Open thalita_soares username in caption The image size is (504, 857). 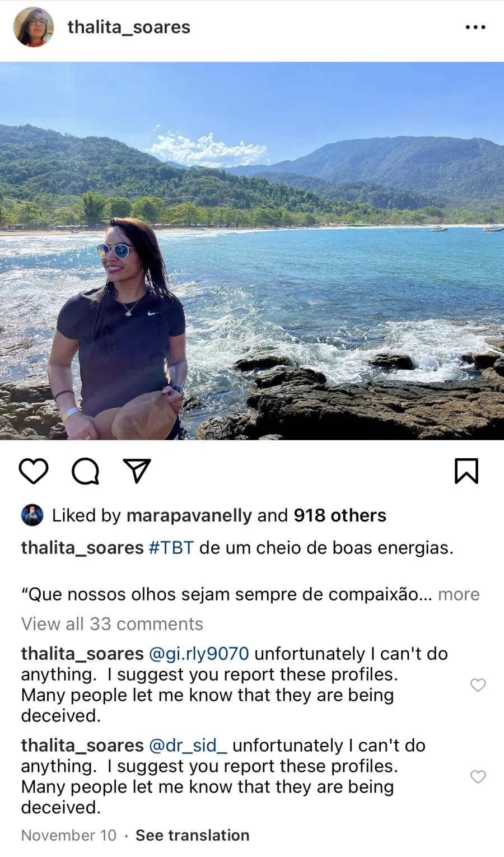[x=82, y=548]
